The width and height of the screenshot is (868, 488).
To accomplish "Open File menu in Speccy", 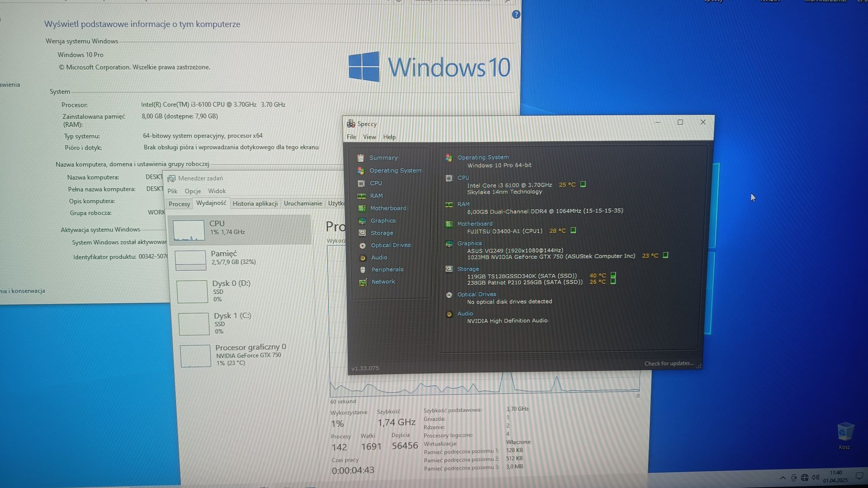I will click(351, 137).
